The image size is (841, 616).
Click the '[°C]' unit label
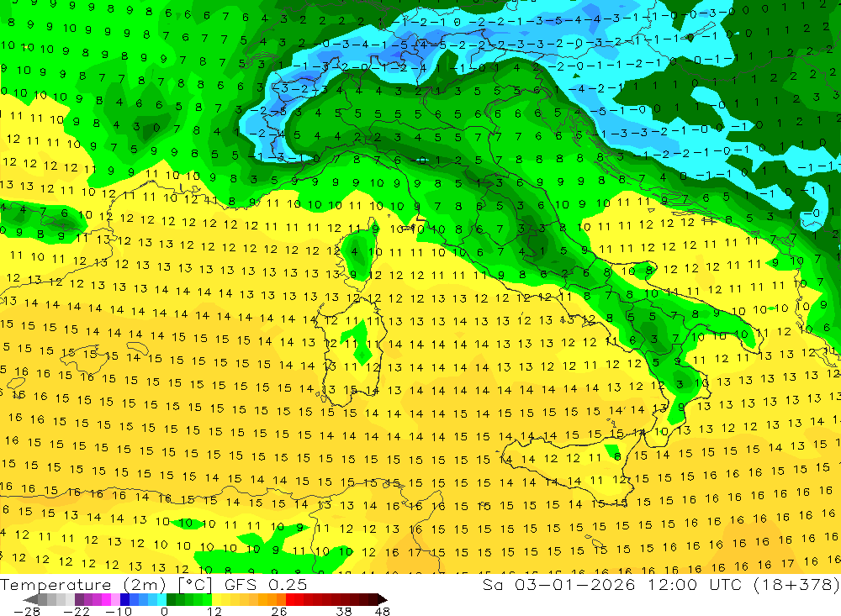click(x=195, y=585)
